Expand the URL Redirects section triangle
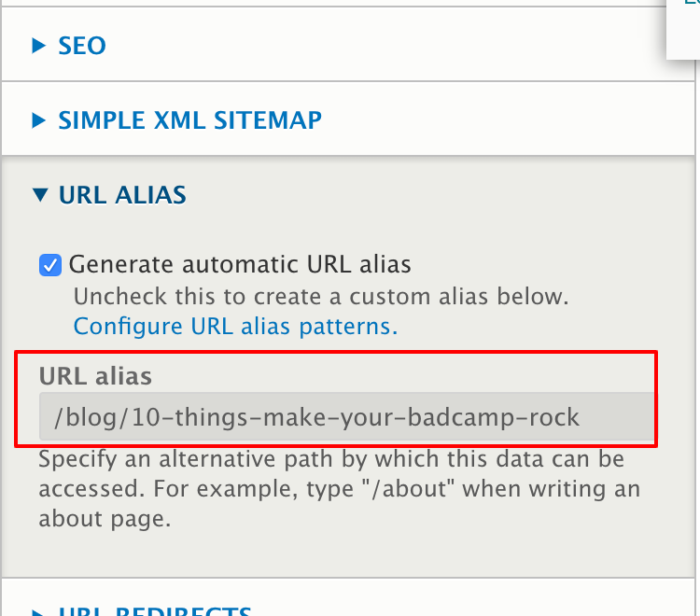Viewport: 700px width, 616px height. point(38,611)
